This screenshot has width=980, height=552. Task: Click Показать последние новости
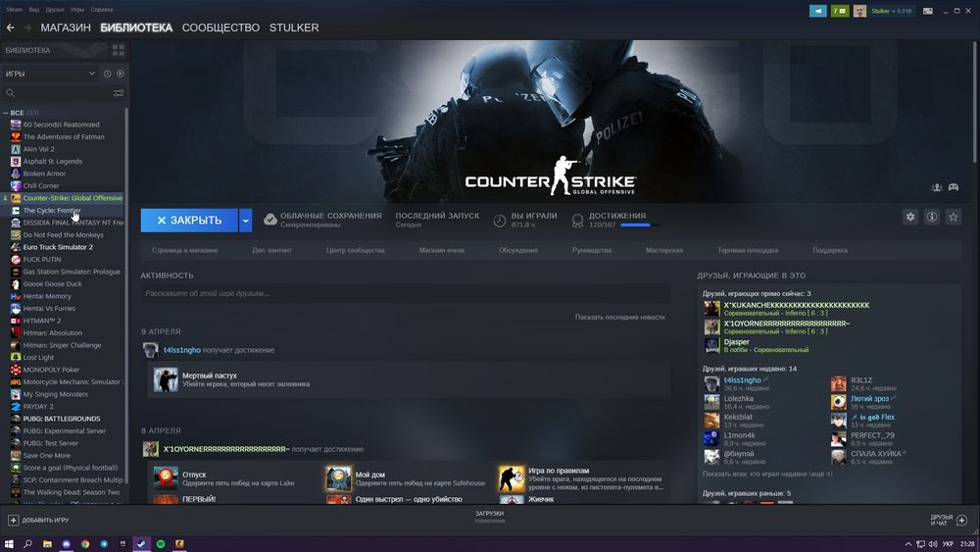pyautogui.click(x=619, y=317)
